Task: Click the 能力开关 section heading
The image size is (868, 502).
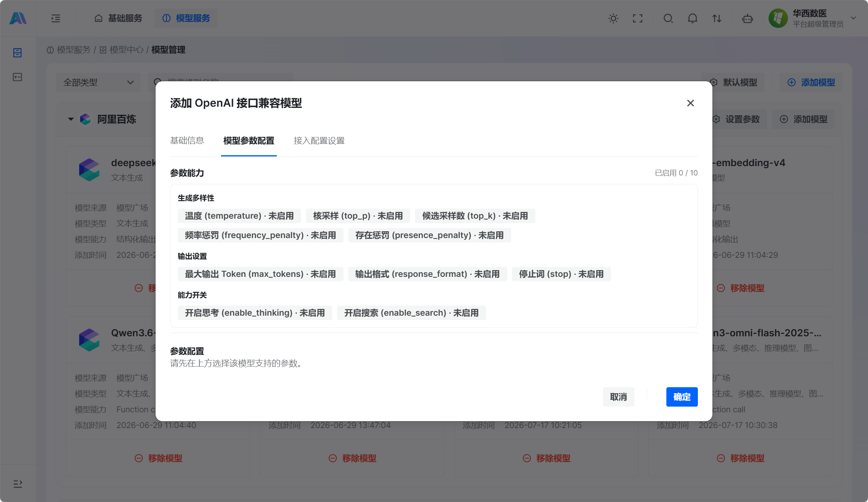Action: [192, 295]
